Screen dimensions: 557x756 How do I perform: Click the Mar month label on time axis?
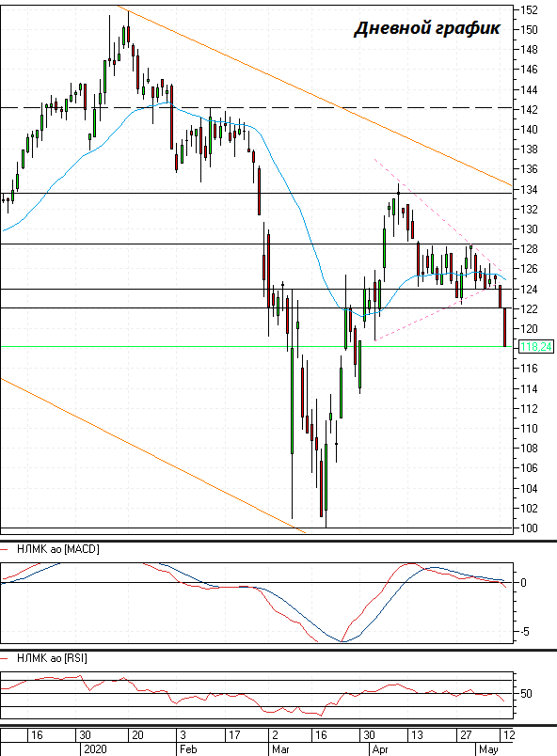(280, 749)
